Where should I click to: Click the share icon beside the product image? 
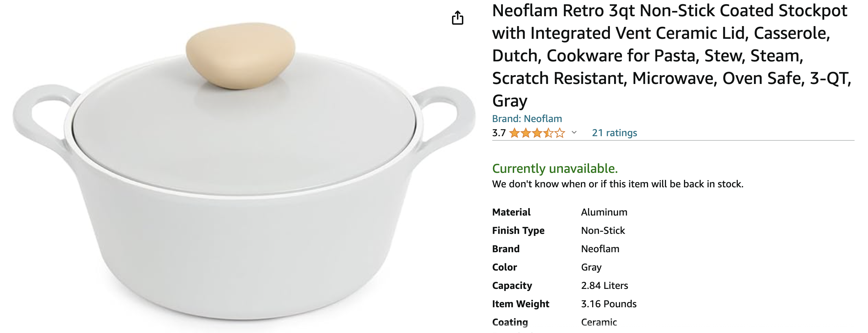click(x=457, y=18)
